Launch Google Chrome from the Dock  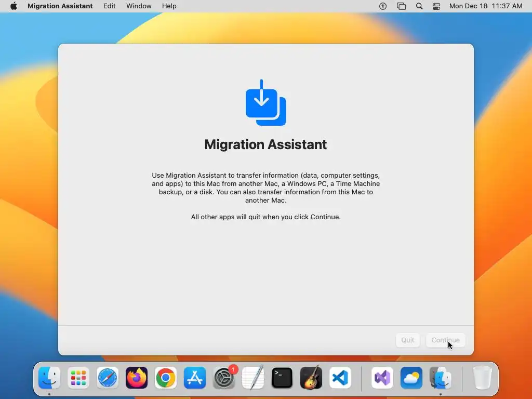tap(166, 378)
